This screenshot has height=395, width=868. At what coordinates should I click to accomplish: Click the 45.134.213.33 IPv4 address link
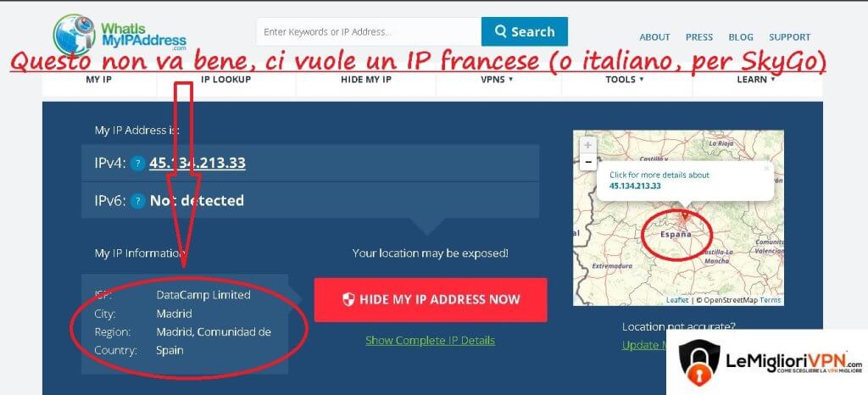tap(197, 164)
